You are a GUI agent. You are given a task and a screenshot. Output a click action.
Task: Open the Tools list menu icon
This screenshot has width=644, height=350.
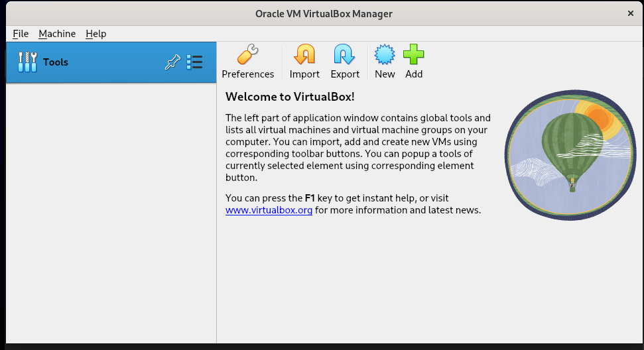point(194,62)
